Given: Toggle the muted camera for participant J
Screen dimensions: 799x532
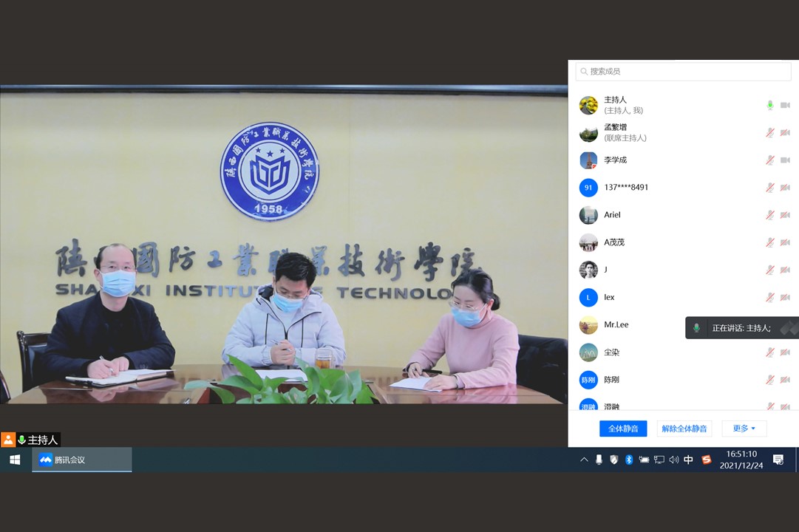Looking at the screenshot, I should pos(785,270).
